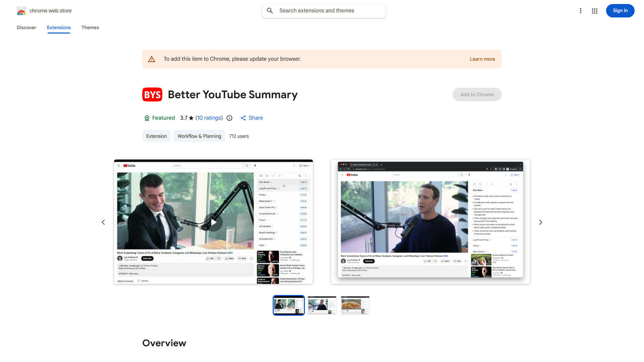The width and height of the screenshot is (644, 362).
Task: Click the Featured badge icon
Action: (x=147, y=118)
